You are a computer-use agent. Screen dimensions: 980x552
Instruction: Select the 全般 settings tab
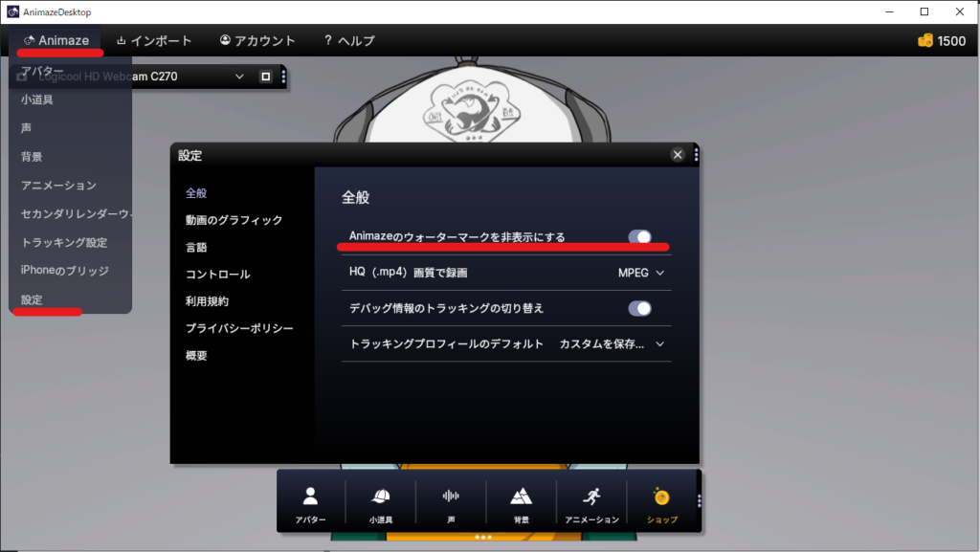click(x=195, y=193)
